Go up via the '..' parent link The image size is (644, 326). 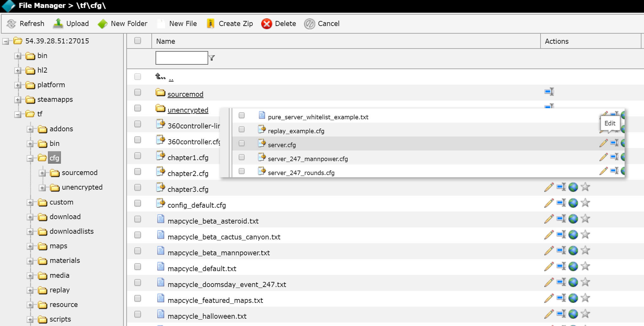171,78
